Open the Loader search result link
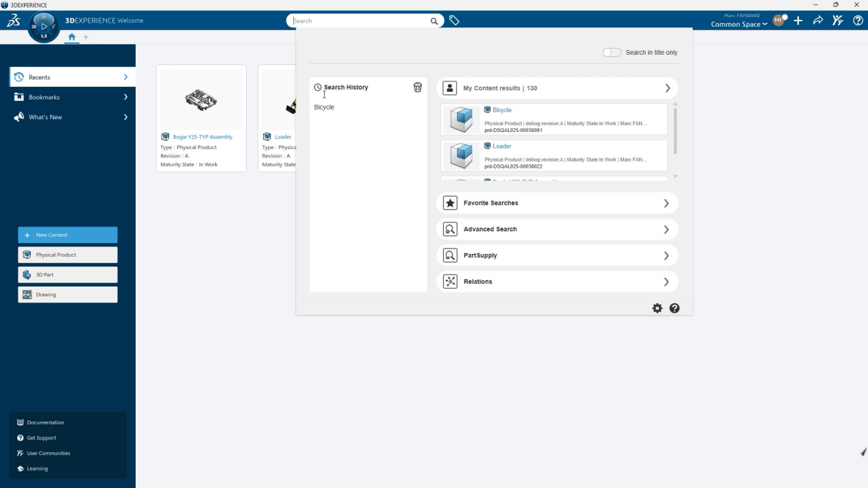 pos(502,146)
